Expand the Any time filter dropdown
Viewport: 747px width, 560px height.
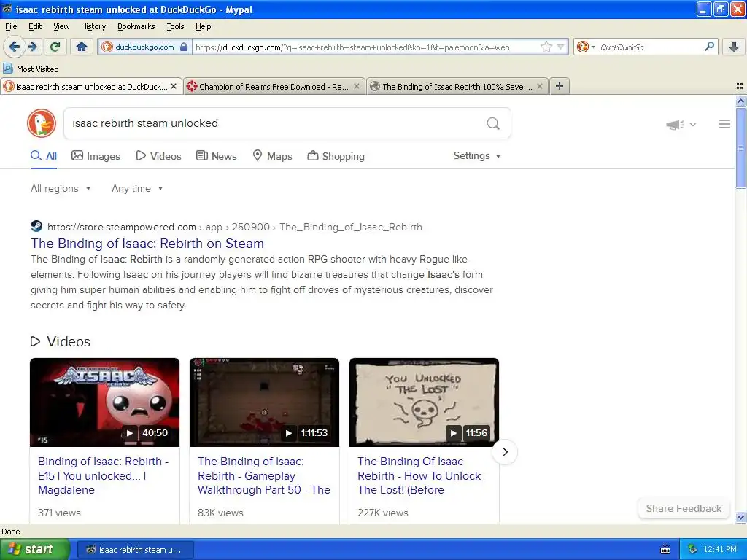(x=137, y=189)
